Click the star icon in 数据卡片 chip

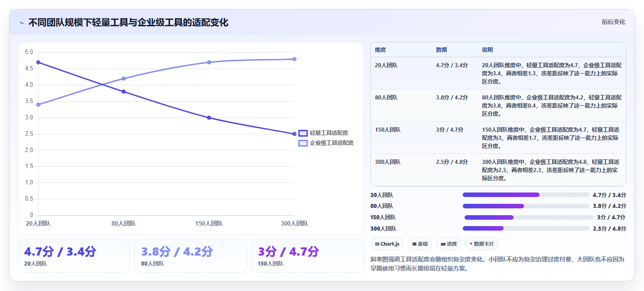pos(471,244)
